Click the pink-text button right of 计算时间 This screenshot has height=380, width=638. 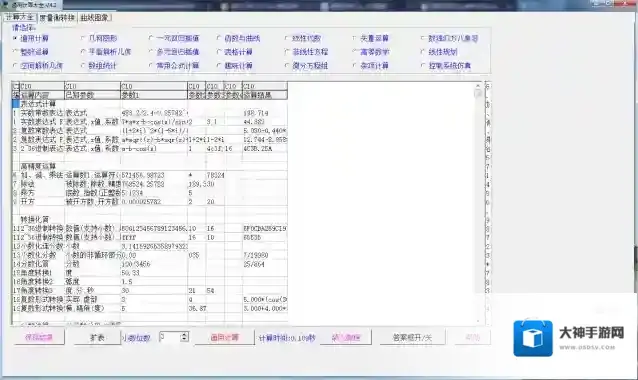coord(346,337)
